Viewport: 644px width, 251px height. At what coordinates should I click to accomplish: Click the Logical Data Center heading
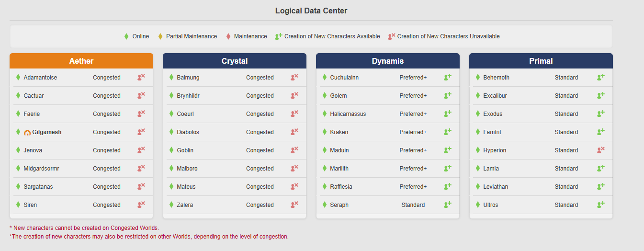(x=311, y=11)
